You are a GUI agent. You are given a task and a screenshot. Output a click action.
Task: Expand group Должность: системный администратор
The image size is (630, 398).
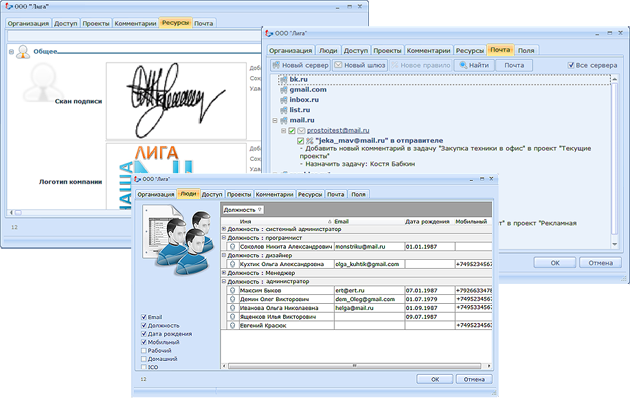click(x=224, y=229)
